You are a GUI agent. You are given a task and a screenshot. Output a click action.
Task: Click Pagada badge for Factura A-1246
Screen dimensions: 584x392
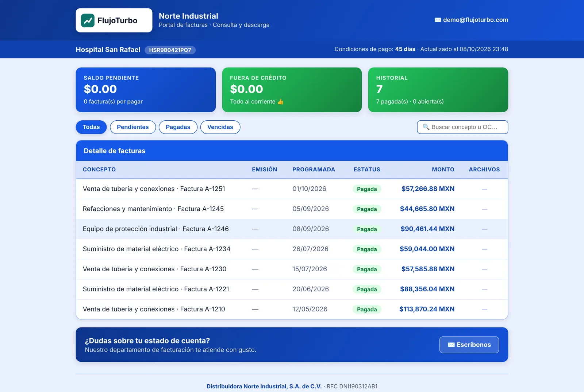coord(367,229)
